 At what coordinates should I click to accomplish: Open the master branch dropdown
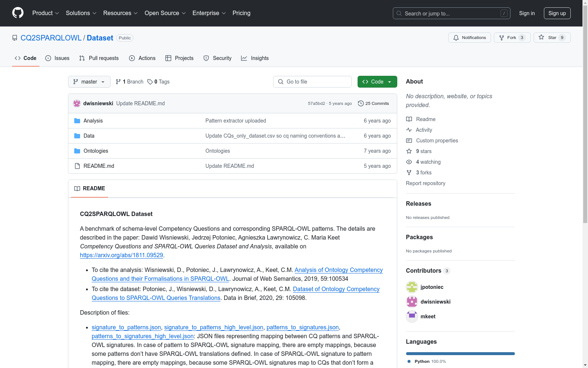[89, 82]
